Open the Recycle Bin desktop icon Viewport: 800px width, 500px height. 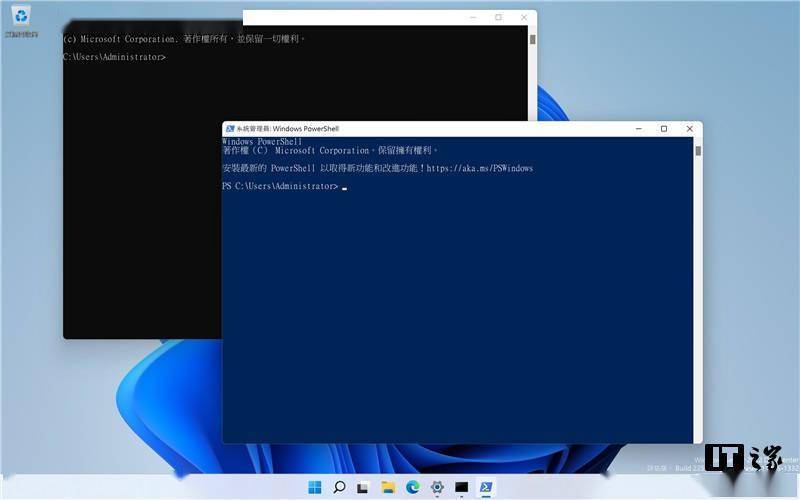[x=21, y=21]
